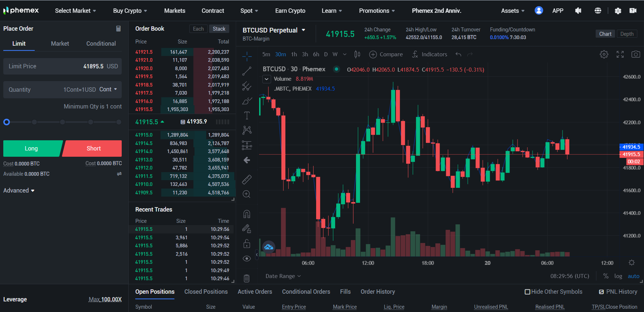Open candlestick chart style selector
This screenshot has width=644, height=312.
click(357, 54)
